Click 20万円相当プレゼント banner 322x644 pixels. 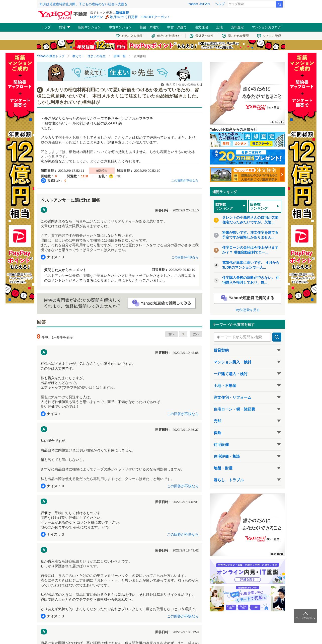(x=248, y=157)
